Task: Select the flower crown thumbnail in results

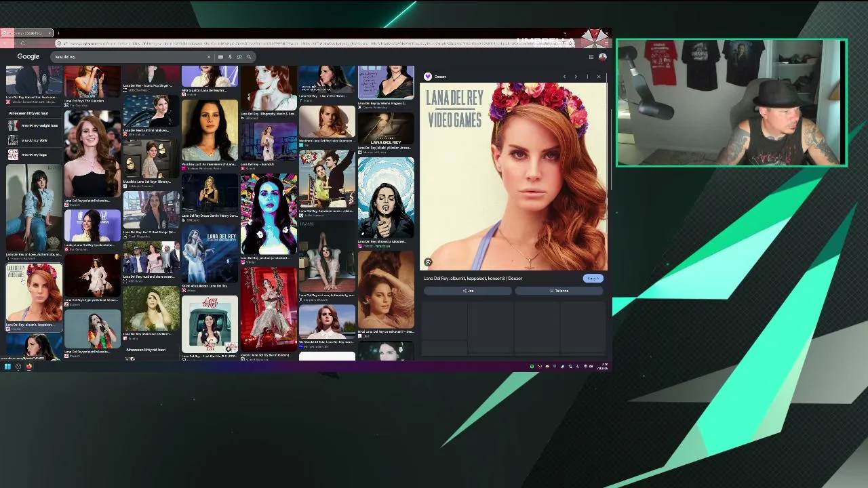Action: (x=34, y=292)
